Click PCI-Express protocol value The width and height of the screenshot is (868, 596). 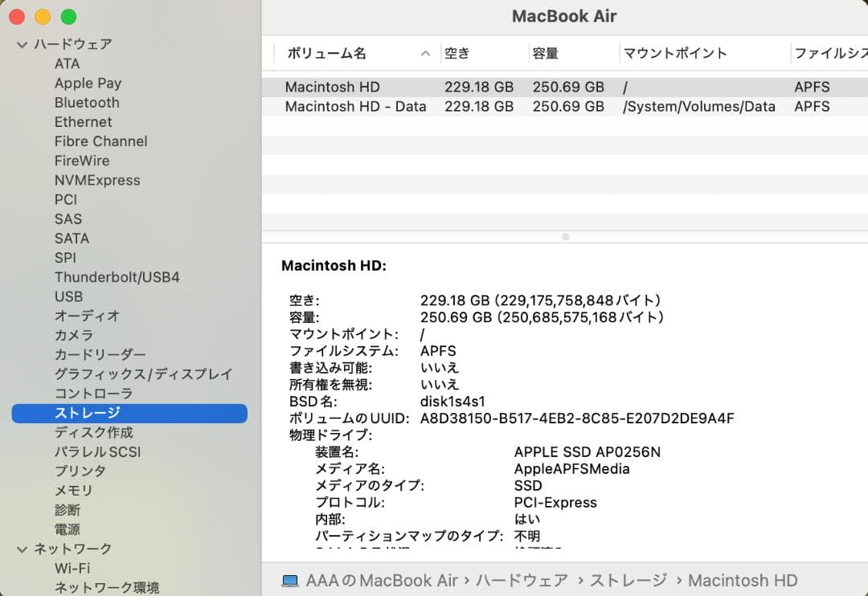[x=555, y=503]
